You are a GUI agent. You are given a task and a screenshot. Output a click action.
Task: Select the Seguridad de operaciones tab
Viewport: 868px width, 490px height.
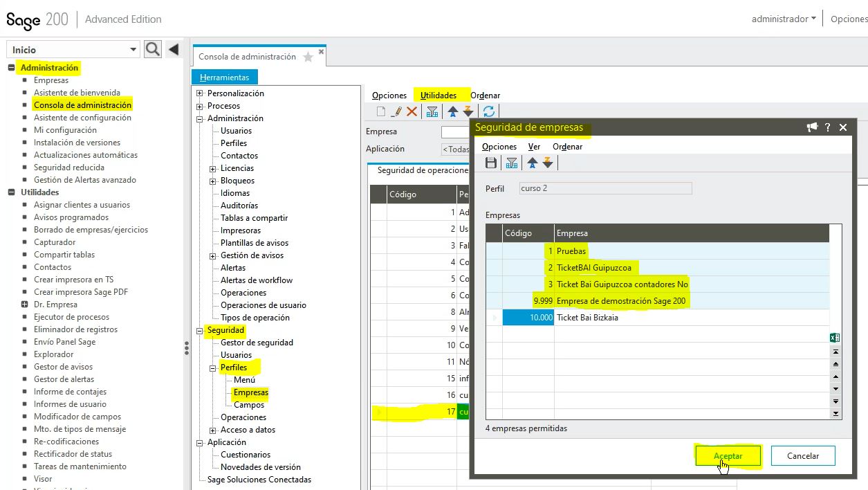423,170
